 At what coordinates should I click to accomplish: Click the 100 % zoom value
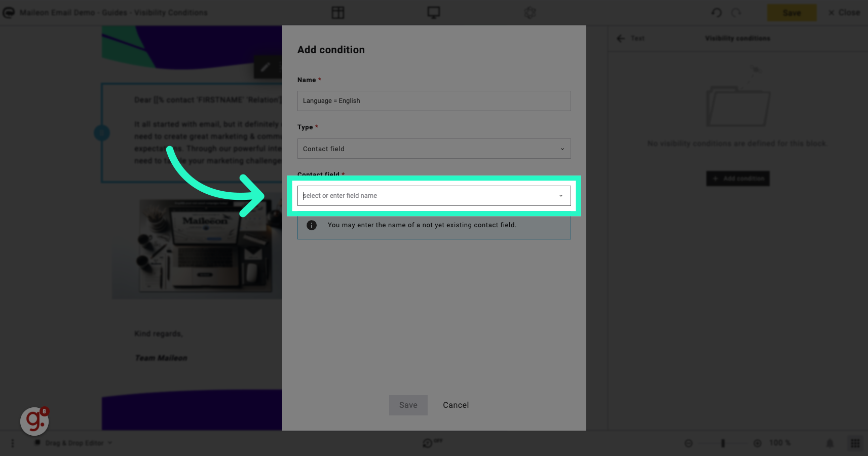click(780, 443)
